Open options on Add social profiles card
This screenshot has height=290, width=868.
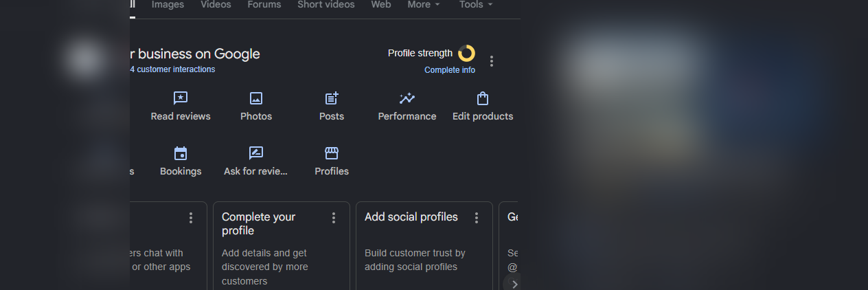pos(477,218)
